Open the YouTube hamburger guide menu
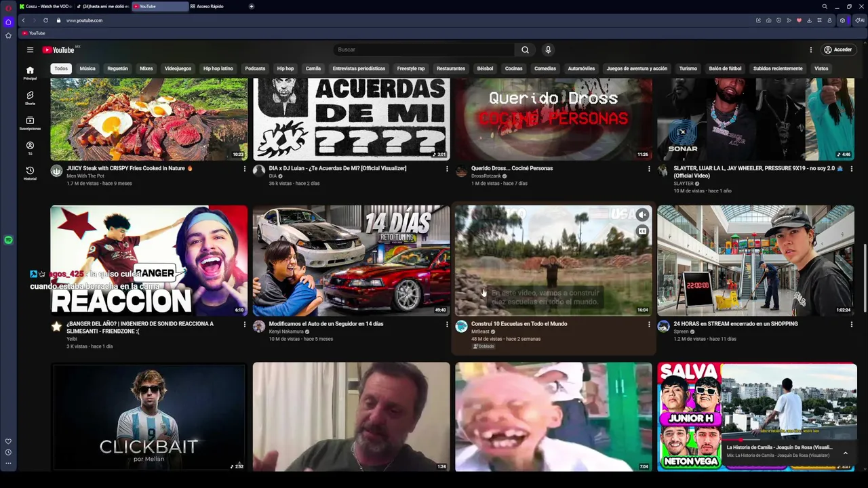Screen dimensions: 868x488 [x=30, y=49]
